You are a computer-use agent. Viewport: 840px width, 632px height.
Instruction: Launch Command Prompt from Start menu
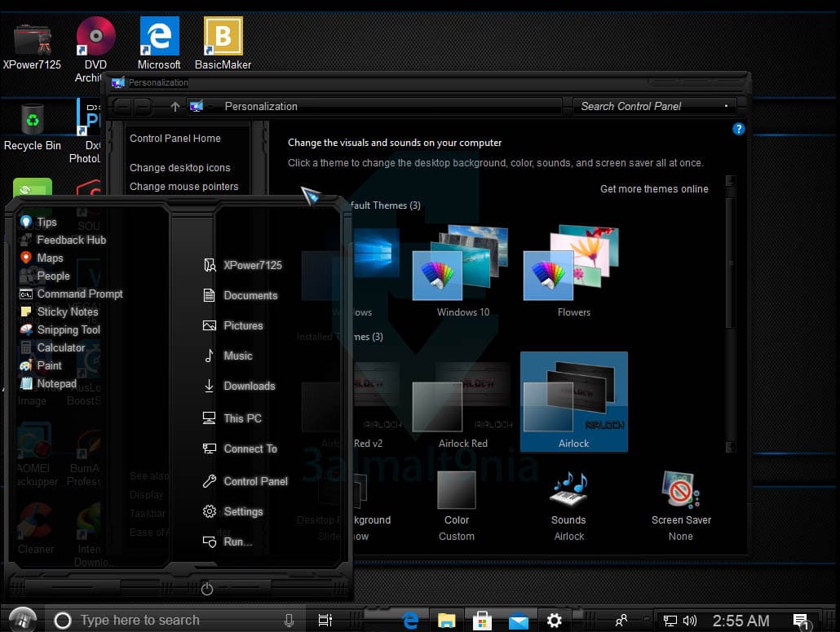71,294
